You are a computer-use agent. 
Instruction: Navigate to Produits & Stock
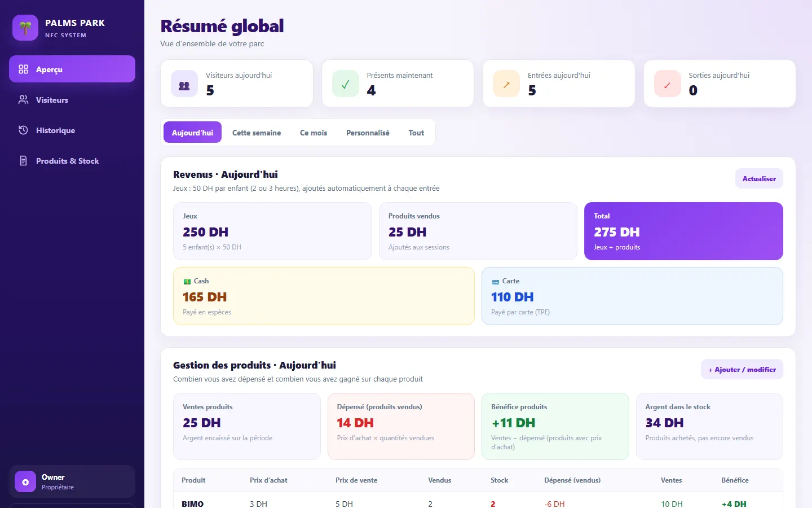(72, 161)
